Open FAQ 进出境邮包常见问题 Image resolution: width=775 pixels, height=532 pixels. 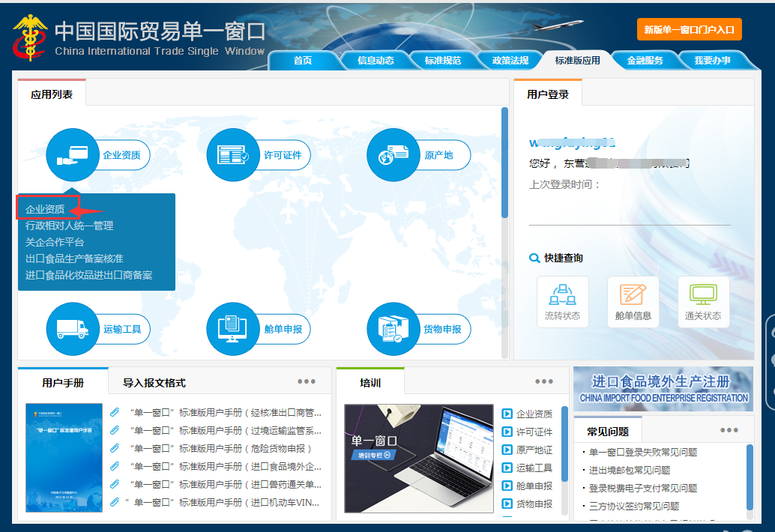point(629,470)
